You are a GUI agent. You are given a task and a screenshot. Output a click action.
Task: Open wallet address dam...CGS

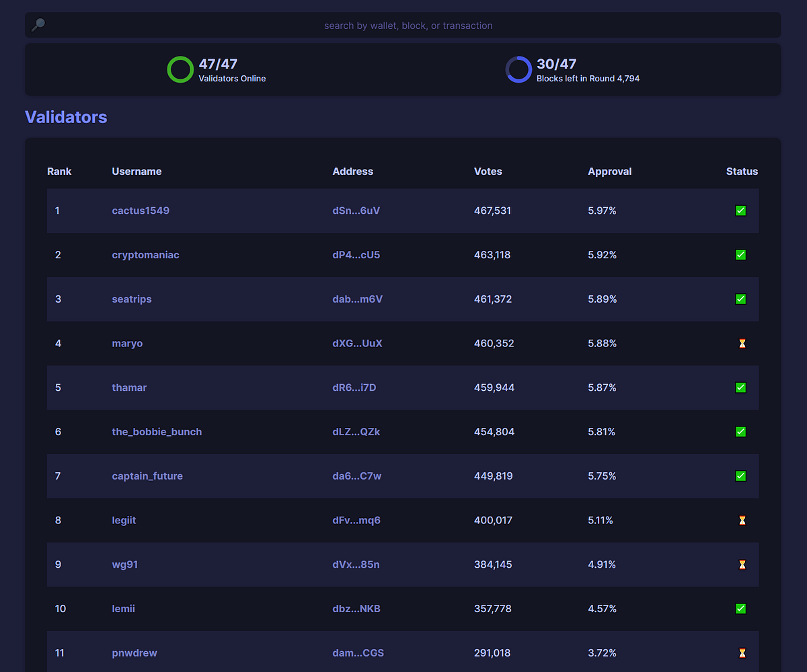(x=358, y=653)
